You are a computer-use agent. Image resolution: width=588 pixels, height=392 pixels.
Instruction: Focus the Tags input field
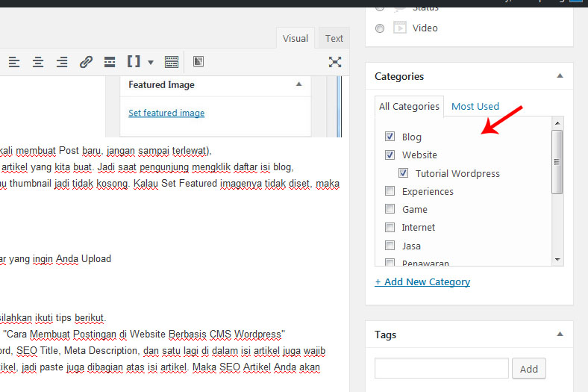(442, 368)
